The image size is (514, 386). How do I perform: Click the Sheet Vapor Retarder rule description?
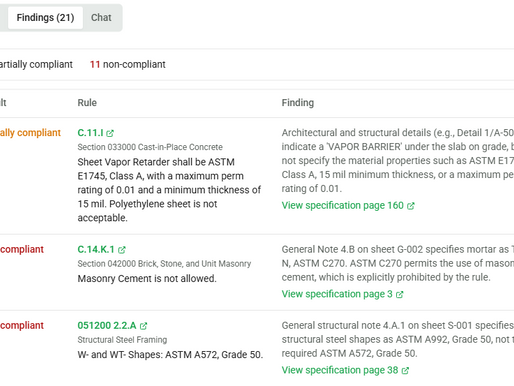[x=169, y=190]
